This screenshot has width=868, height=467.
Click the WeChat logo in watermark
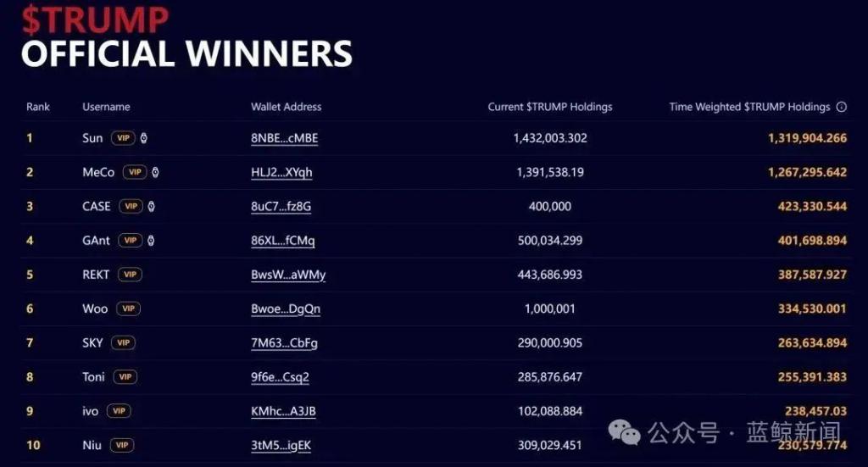click(625, 432)
